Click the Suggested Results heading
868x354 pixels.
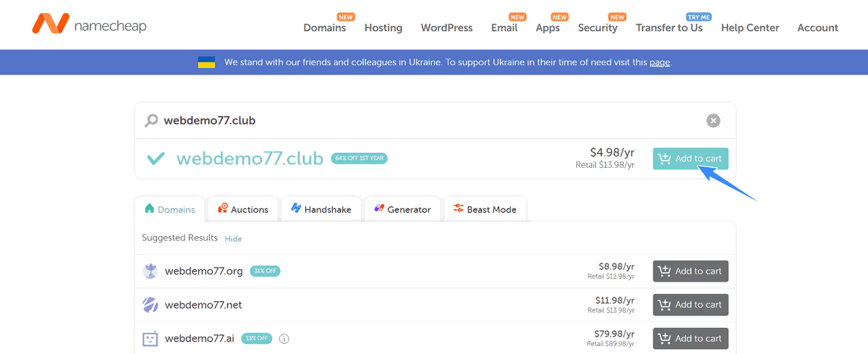(x=179, y=237)
